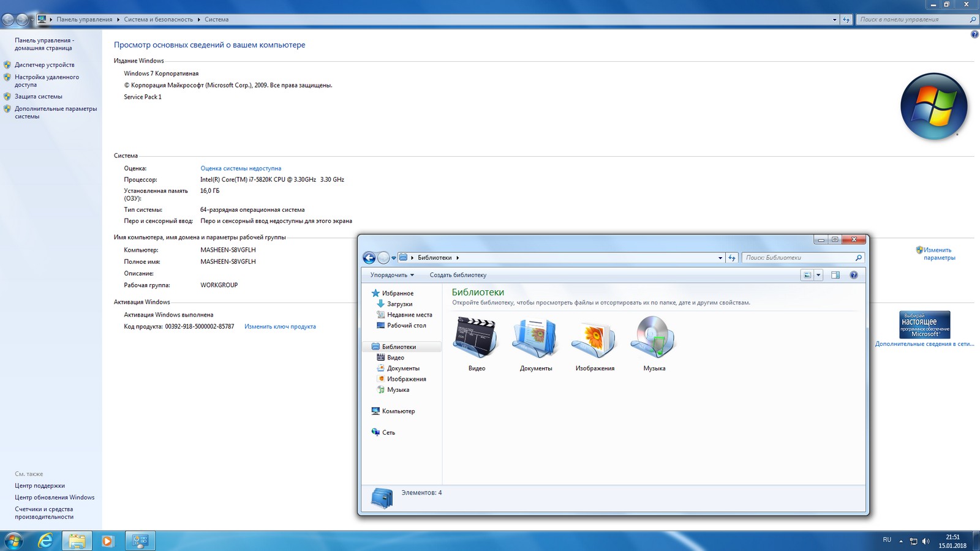Click the genuine Microsoft software badge
980x551 pixels.
[x=925, y=324]
